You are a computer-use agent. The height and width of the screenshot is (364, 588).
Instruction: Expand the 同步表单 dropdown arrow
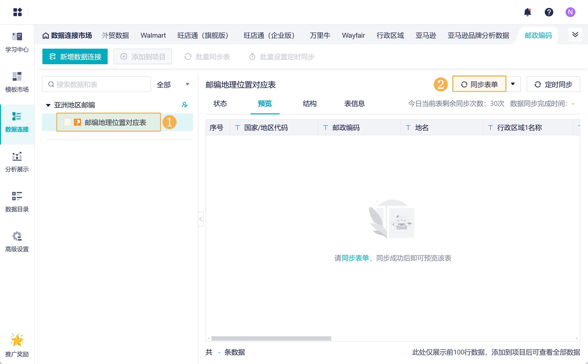point(513,84)
